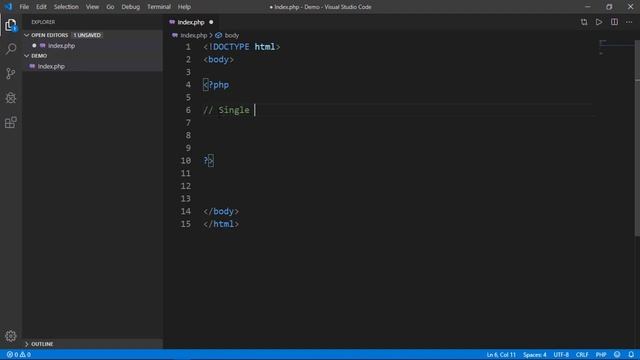Select the Index.php editor tab
Screen dimensions: 640x360
tap(191, 22)
